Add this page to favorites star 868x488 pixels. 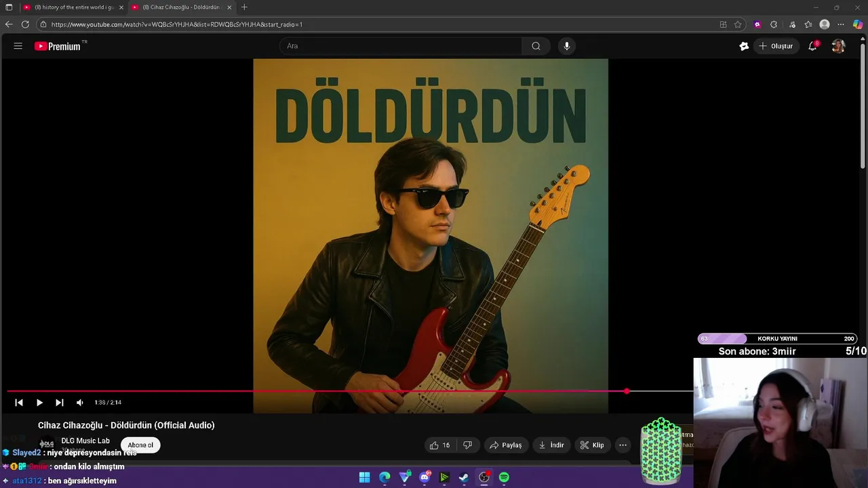click(x=738, y=24)
